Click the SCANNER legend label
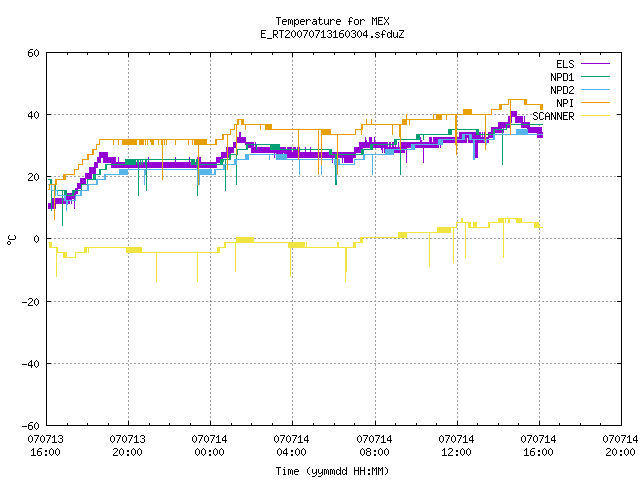 (553, 116)
